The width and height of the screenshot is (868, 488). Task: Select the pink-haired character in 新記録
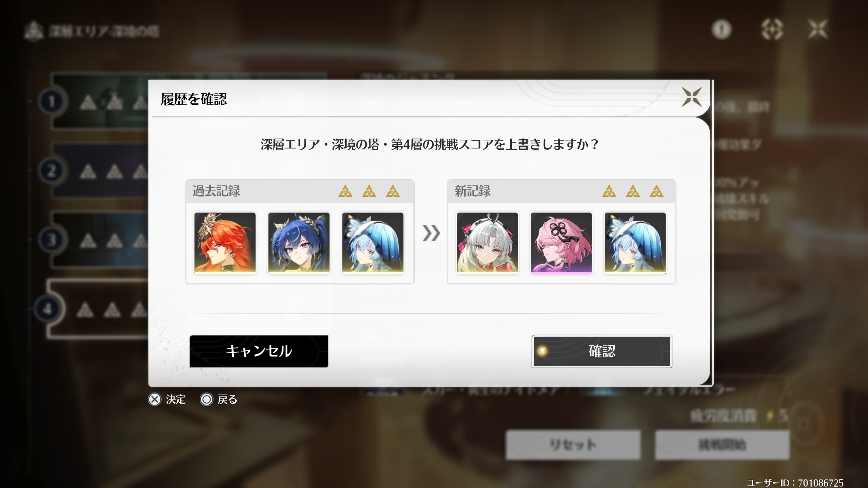pos(561,243)
